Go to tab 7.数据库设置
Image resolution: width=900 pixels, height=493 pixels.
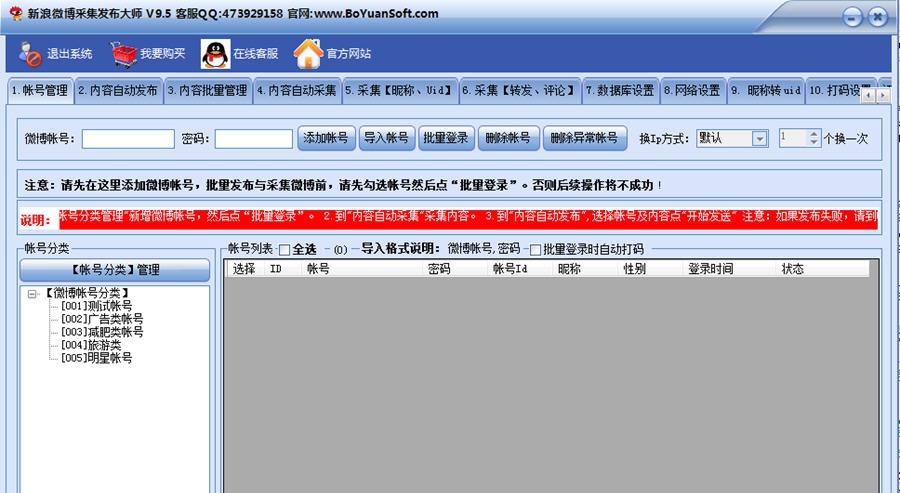[x=620, y=91]
